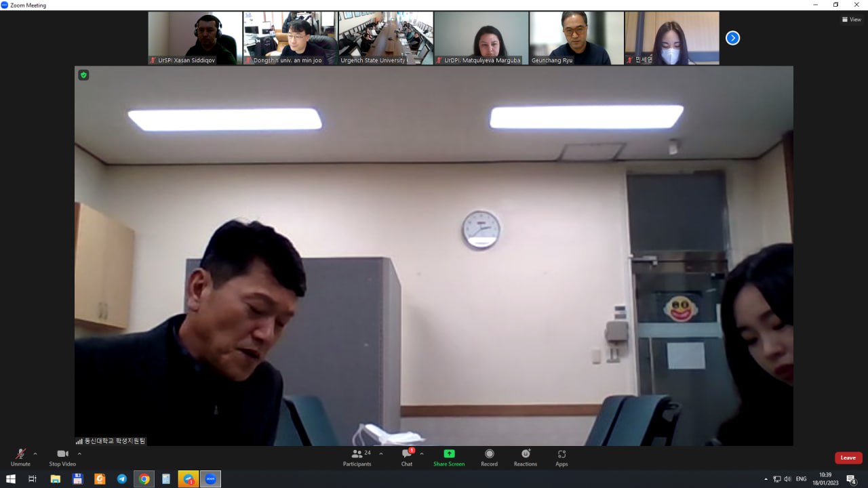Expand the Participants options caret

coord(380,453)
